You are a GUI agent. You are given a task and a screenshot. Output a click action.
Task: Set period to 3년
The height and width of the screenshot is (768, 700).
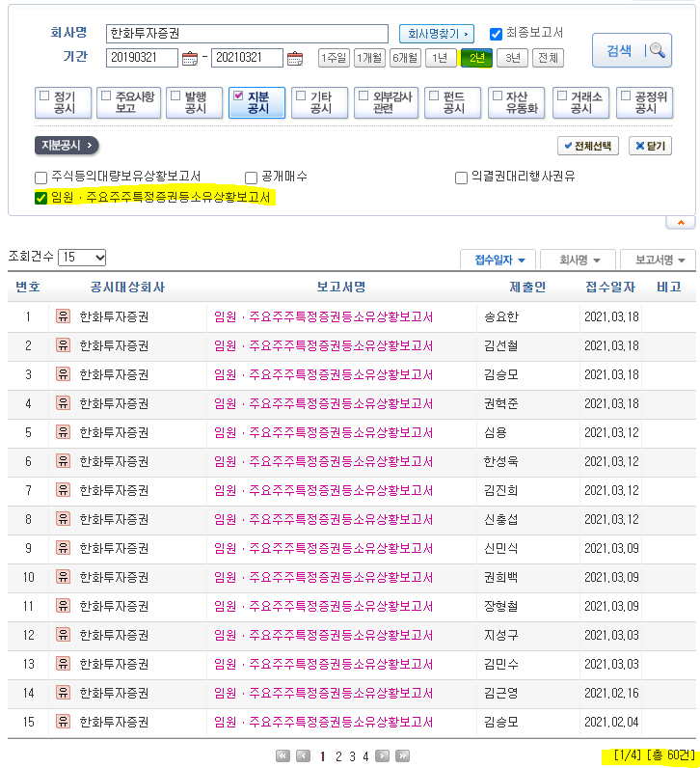point(513,58)
